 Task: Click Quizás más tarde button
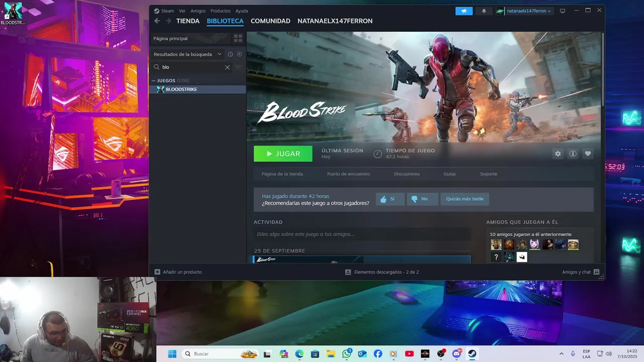pyautogui.click(x=464, y=199)
